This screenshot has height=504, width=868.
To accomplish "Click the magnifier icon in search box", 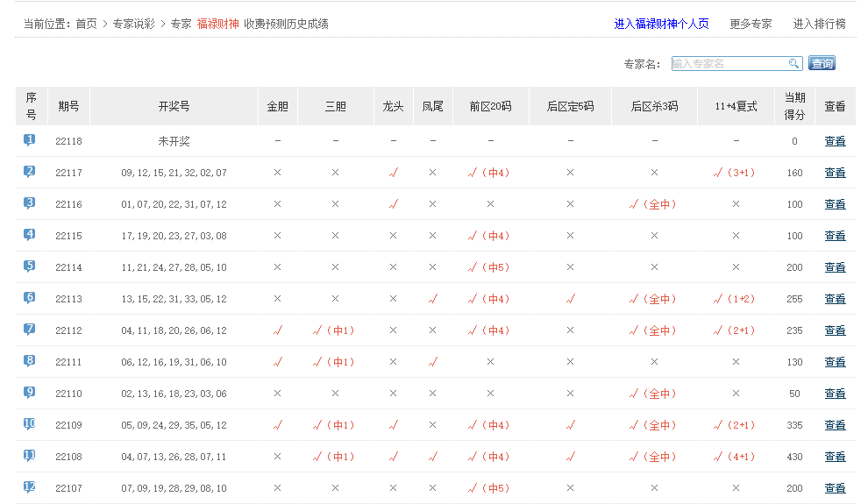I will (x=793, y=63).
